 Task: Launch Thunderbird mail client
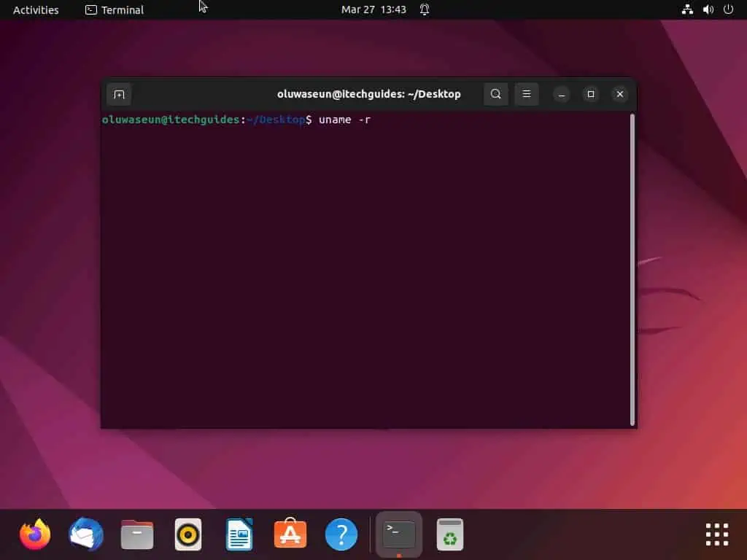pyautogui.click(x=85, y=534)
